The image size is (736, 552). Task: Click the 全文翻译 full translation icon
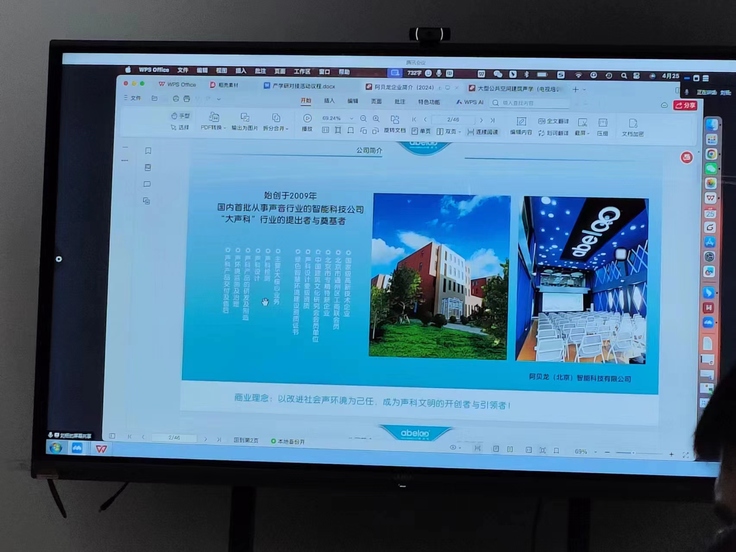(553, 120)
